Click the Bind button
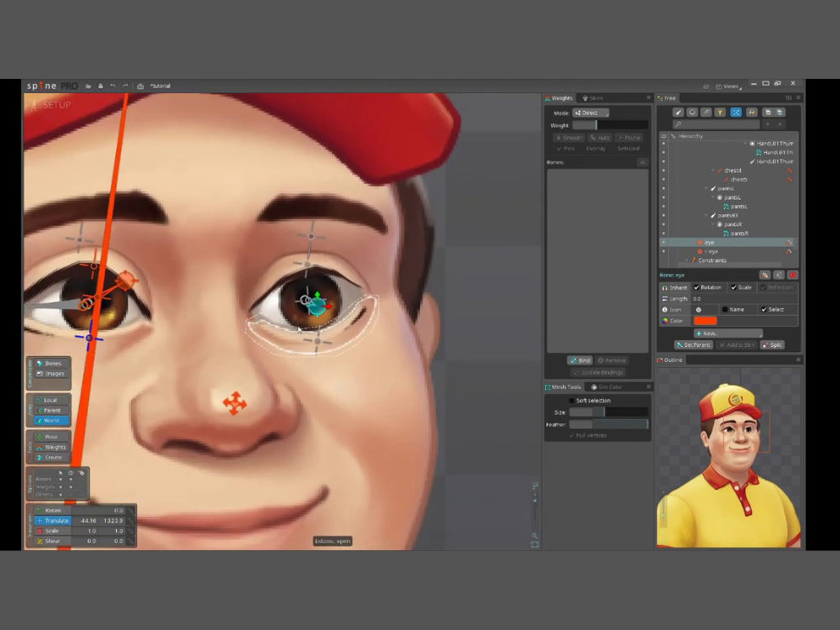This screenshot has height=630, width=840. (x=580, y=360)
